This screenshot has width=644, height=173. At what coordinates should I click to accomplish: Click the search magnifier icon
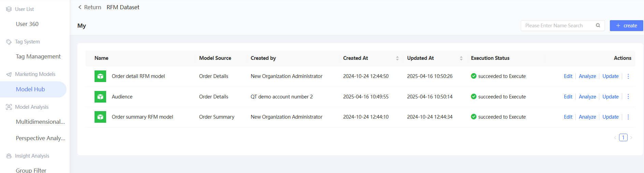tap(598, 26)
